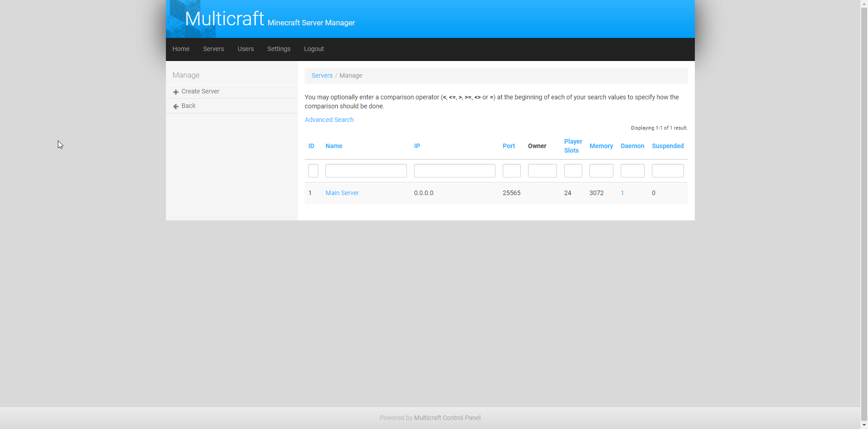This screenshot has width=868, height=429.
Task: Open the Servers menu item
Action: click(x=213, y=49)
